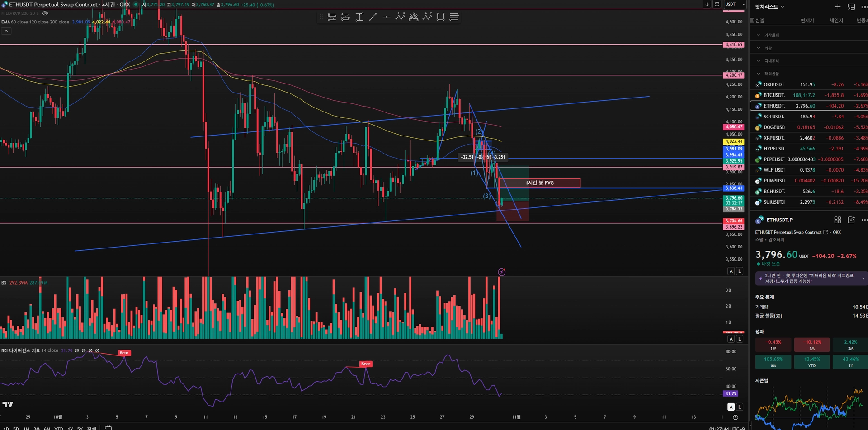Choose the horizontal line tool

click(387, 17)
